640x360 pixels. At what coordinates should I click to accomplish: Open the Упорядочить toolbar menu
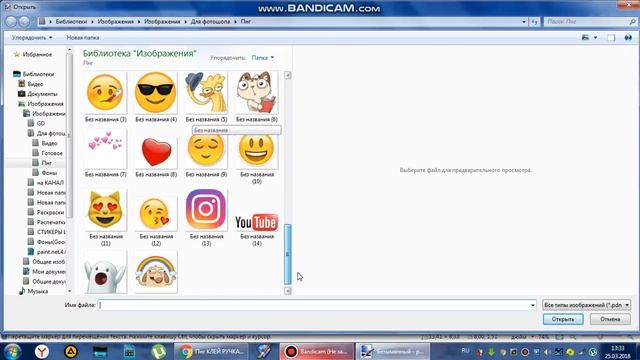[x=32, y=38]
